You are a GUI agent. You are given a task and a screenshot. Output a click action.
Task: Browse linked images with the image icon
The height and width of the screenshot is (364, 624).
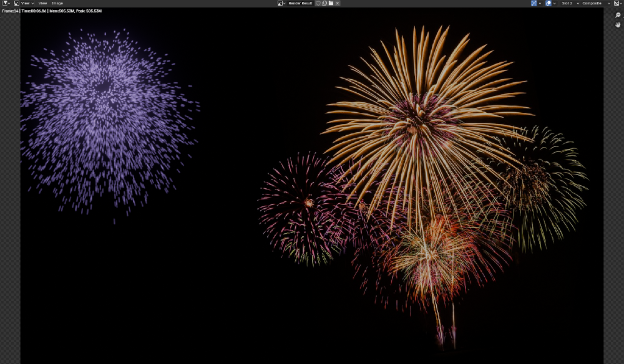tap(281, 3)
